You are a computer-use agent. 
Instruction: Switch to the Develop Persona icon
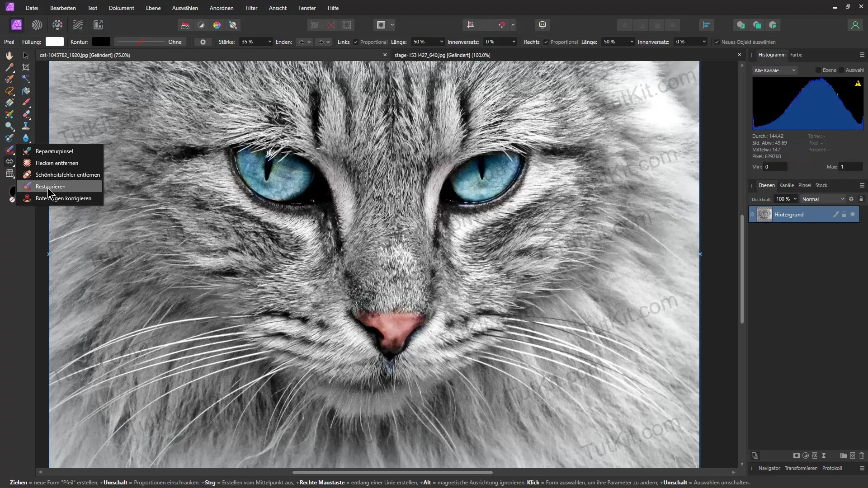pos(57,25)
